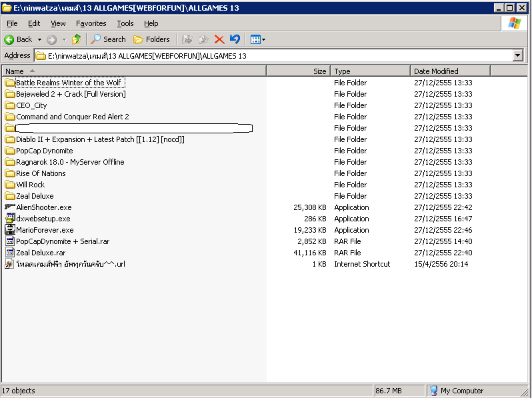The image size is (532, 398).
Task: Select the Zeal Deluxe folder icon
Action: click(x=10, y=196)
